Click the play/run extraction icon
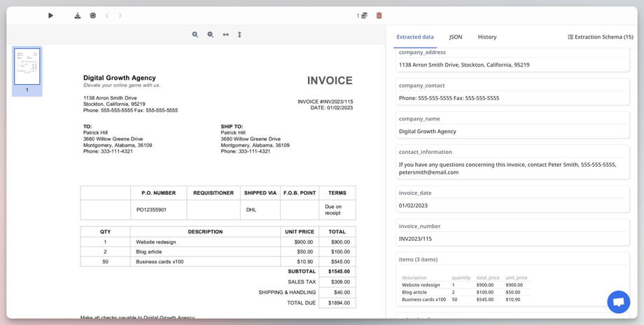 tap(50, 15)
